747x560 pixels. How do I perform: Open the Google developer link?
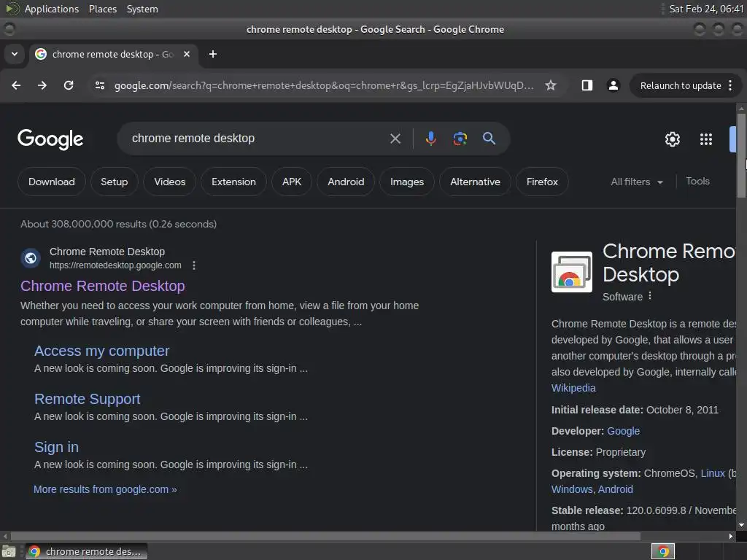pos(623,431)
